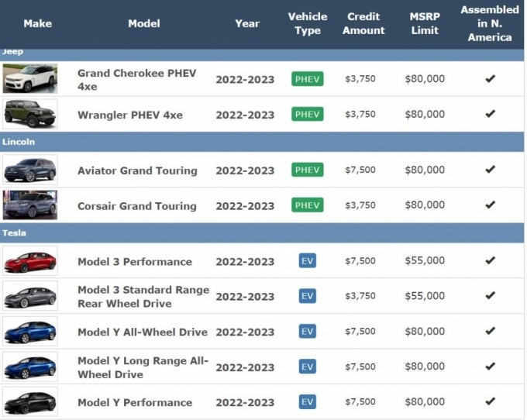Click the Vehicle Type column header
Viewport: 527px width, 420px height.
308,23
